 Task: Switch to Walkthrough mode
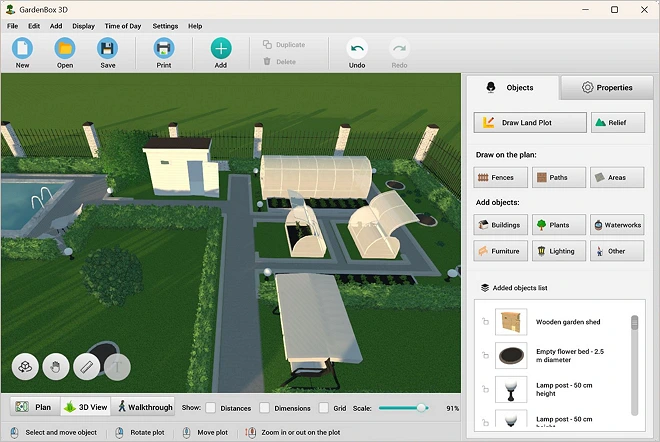pyautogui.click(x=143, y=407)
